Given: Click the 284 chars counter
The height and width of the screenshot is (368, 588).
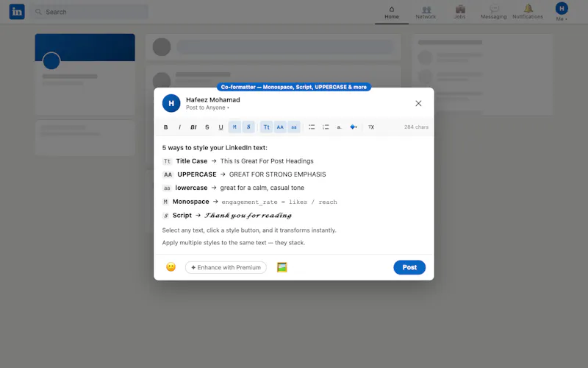Looking at the screenshot, I should [x=416, y=127].
